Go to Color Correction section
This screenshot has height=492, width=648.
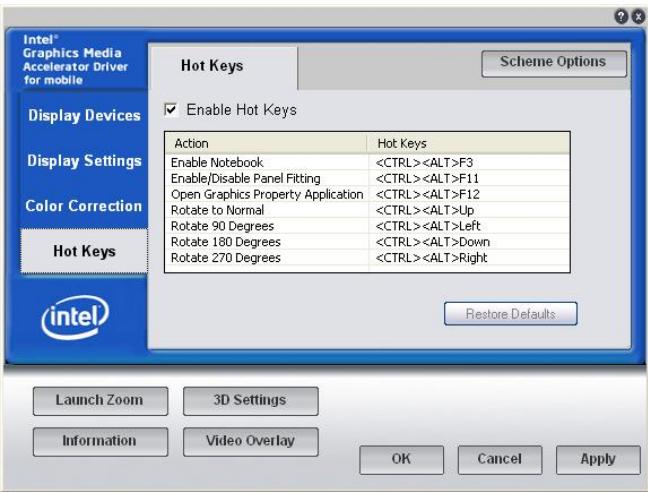click(x=84, y=206)
